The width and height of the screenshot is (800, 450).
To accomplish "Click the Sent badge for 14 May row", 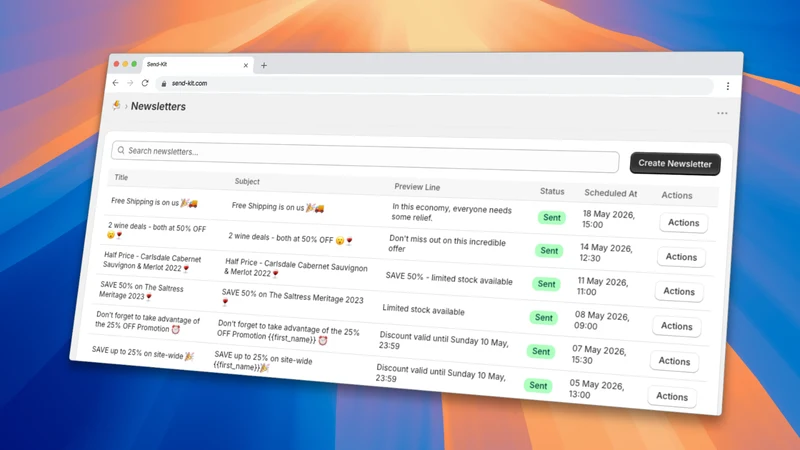I will [549, 251].
